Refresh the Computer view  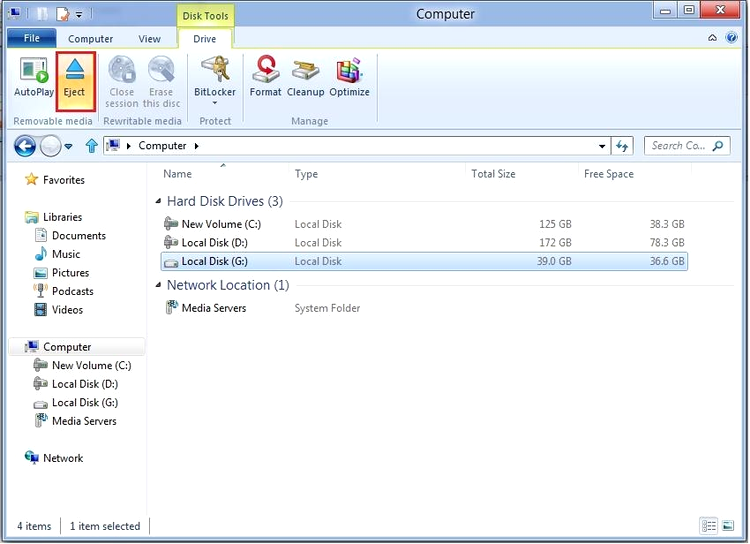click(622, 146)
